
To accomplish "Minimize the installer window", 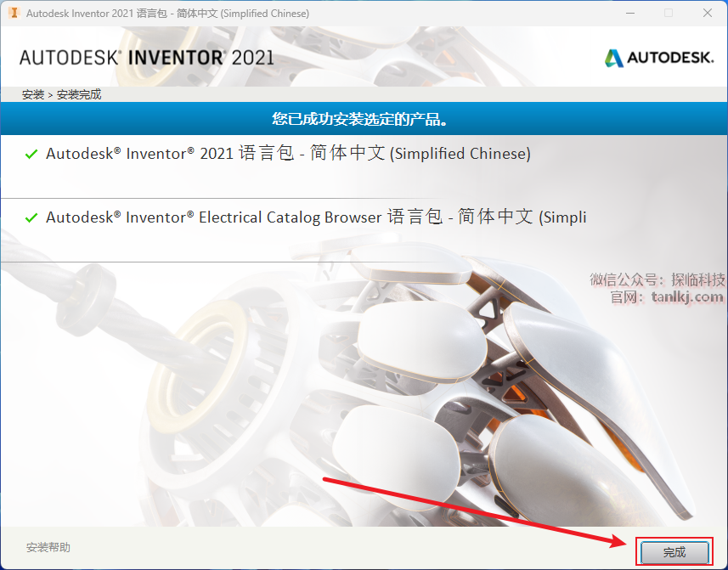I will (x=630, y=13).
